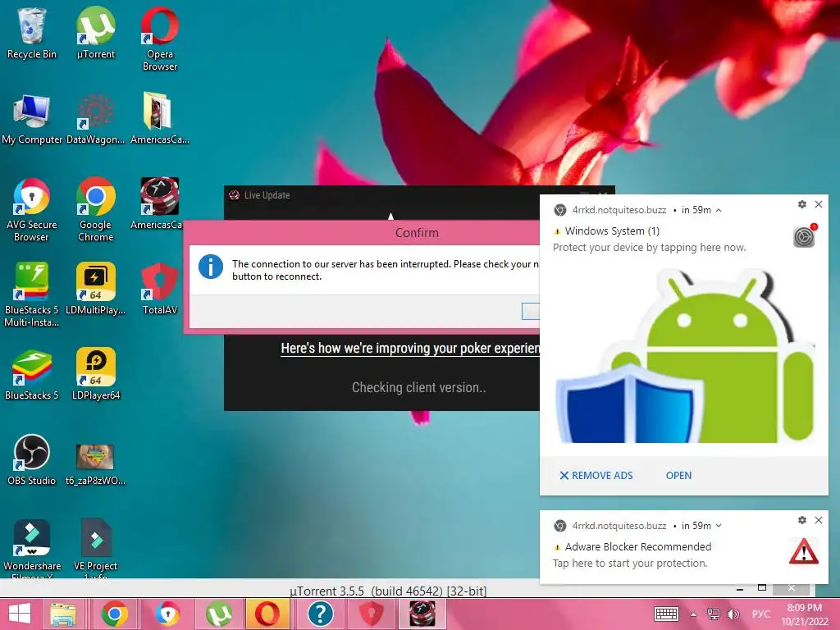The image size is (840, 630).
Task: Open the LDPlayer64 desktop shortcut
Action: [x=96, y=374]
